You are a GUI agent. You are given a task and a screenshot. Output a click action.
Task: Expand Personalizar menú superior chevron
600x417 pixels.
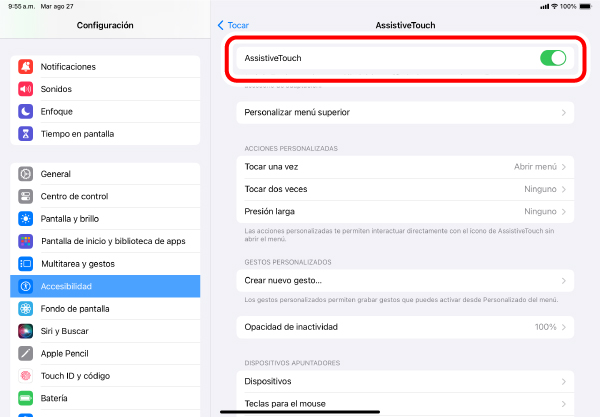(564, 112)
